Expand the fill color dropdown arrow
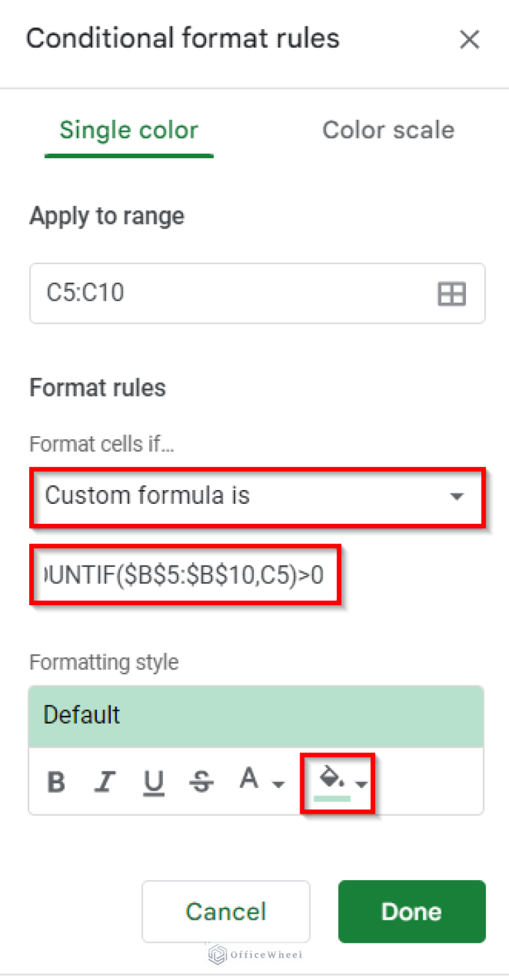 361,785
